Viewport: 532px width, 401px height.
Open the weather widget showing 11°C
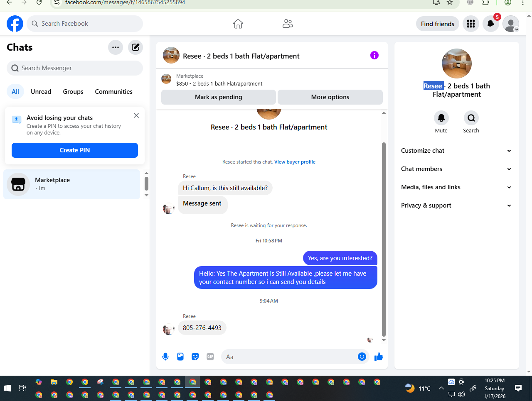(419, 388)
